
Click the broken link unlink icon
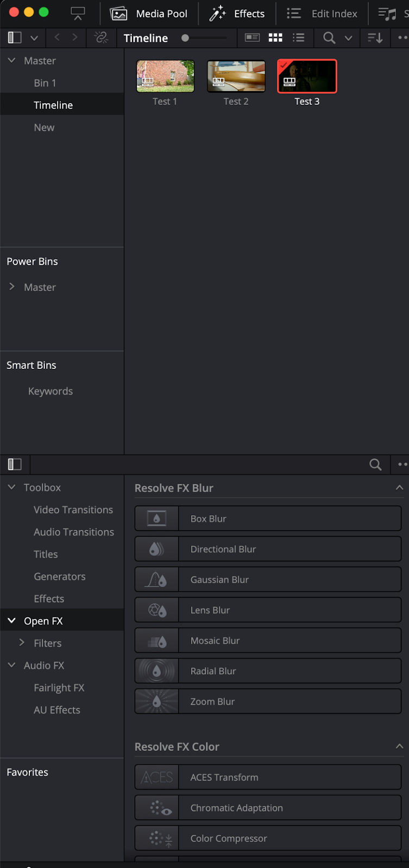click(102, 38)
